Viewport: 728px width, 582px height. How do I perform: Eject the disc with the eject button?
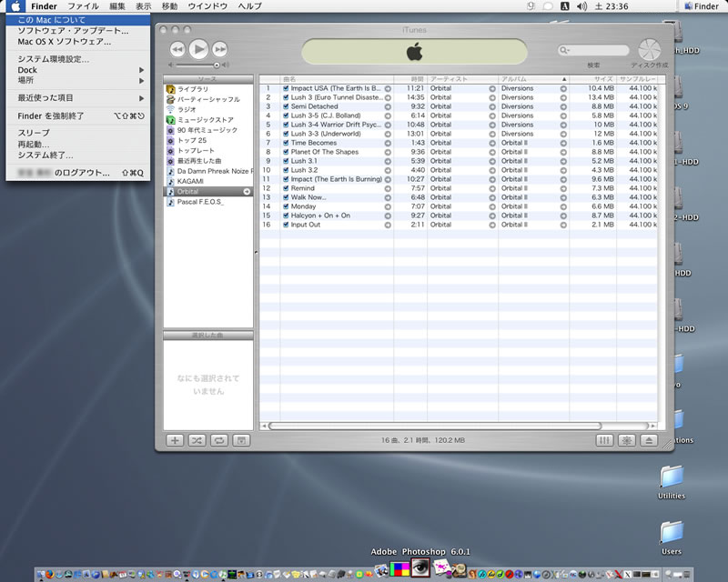click(x=649, y=440)
